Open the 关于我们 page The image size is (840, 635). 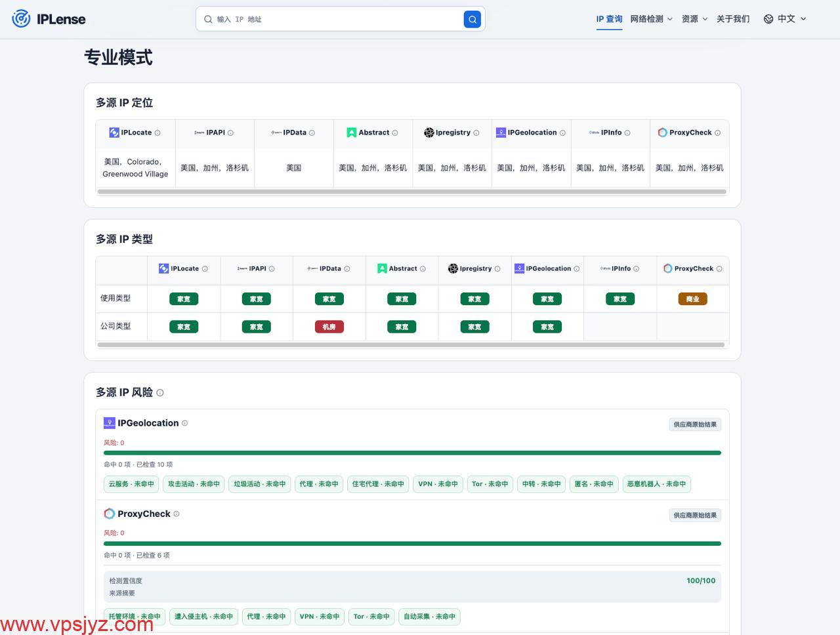click(733, 19)
